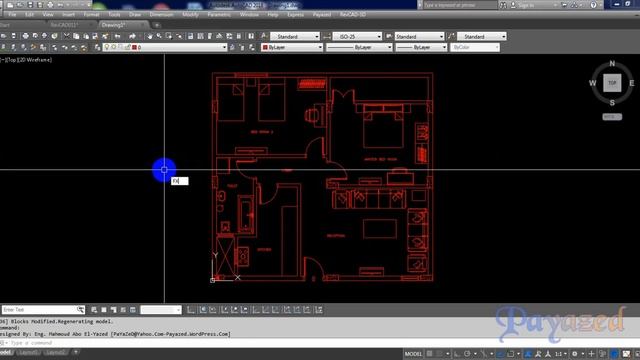Click the New file icon in quick access toolbar
The image size is (640, 360).
[10, 5]
